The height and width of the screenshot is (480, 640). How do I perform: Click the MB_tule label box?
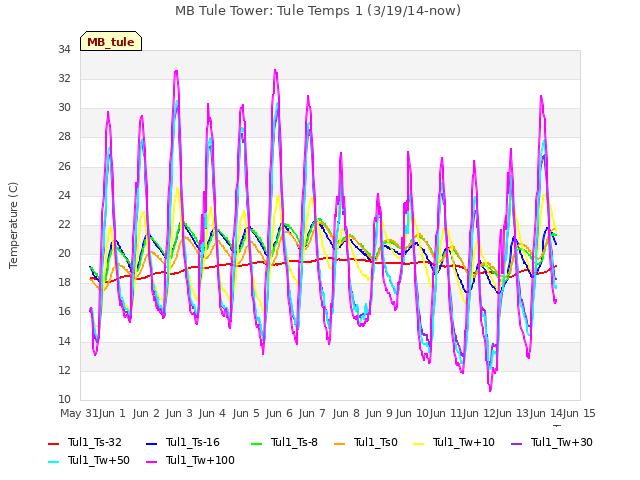[111, 41]
